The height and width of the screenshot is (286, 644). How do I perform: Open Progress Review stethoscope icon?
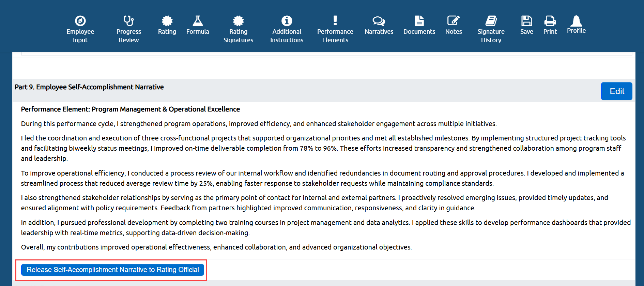coord(128,21)
